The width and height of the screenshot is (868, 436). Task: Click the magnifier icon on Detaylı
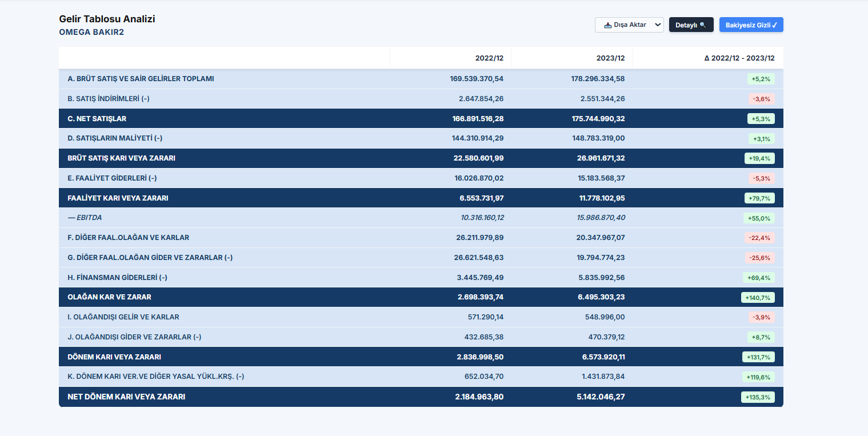[703, 25]
